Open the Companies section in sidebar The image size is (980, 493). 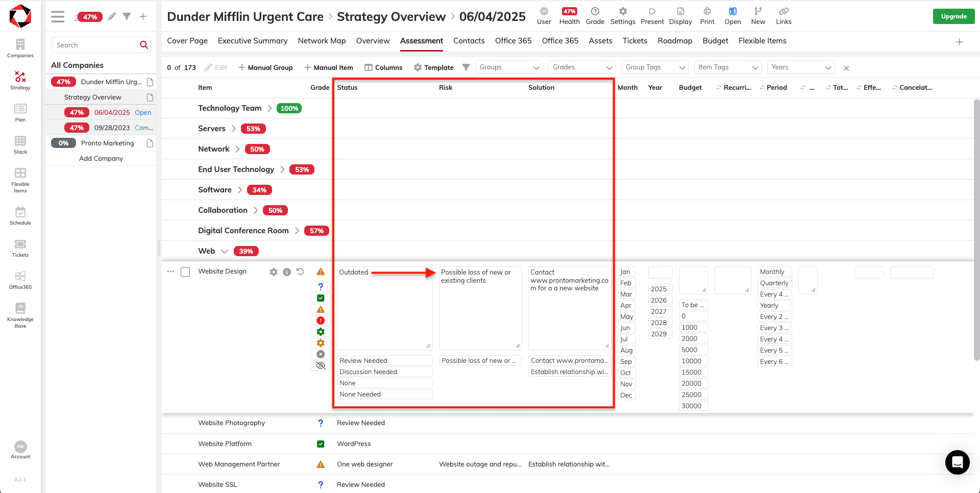(20, 48)
